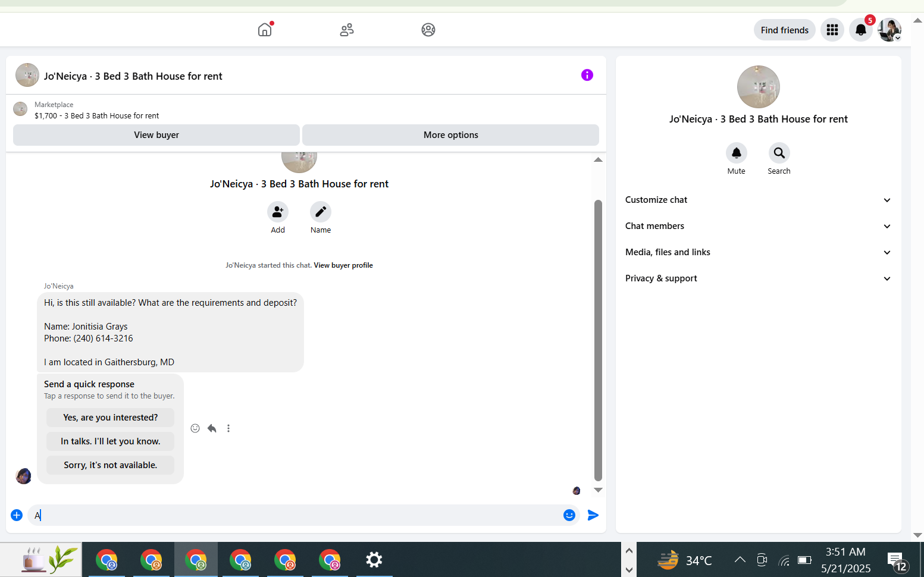Click the More options button

pyautogui.click(x=451, y=135)
